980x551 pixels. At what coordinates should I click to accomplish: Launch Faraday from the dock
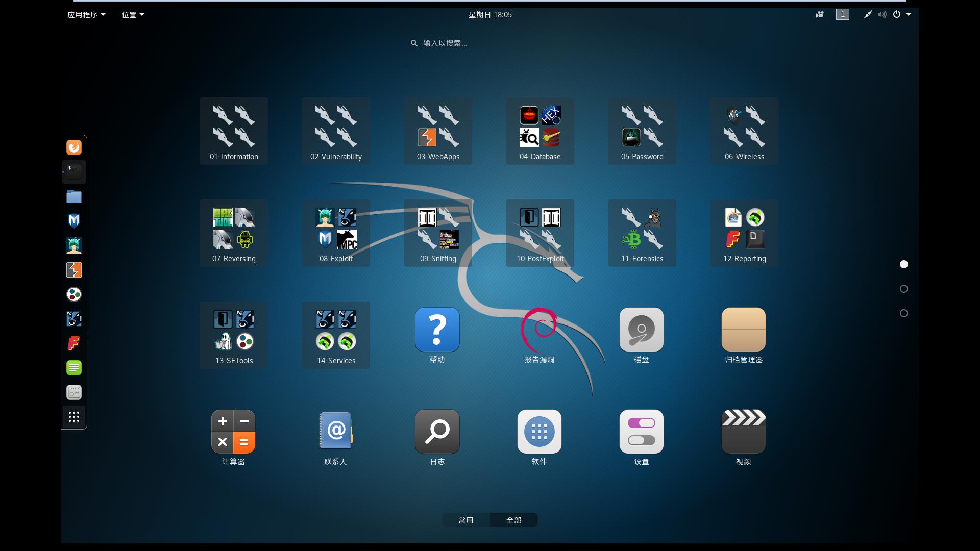pyautogui.click(x=74, y=343)
